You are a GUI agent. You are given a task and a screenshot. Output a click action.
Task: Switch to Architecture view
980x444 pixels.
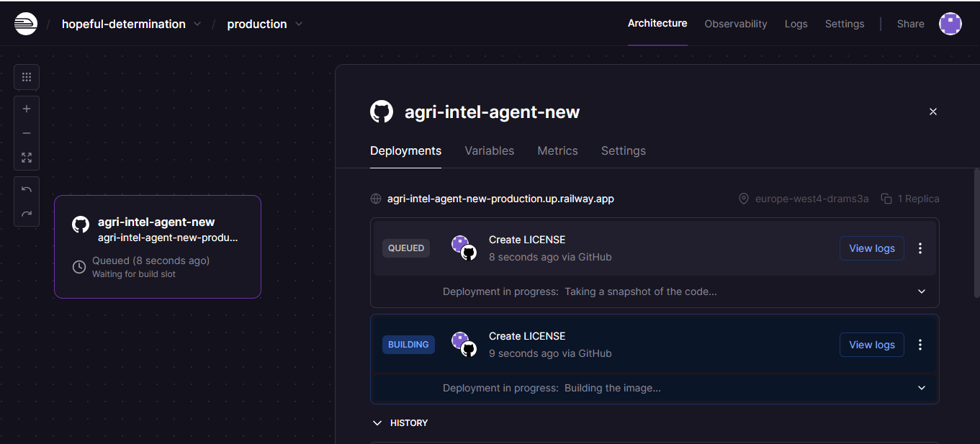657,23
